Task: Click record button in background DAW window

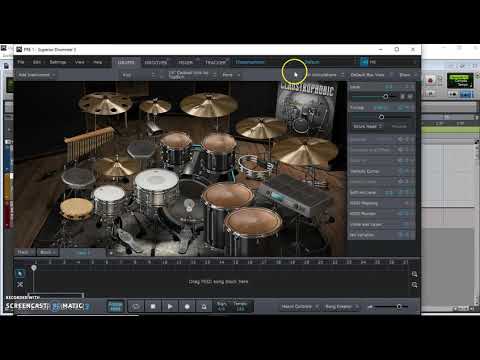Action: 430,80
